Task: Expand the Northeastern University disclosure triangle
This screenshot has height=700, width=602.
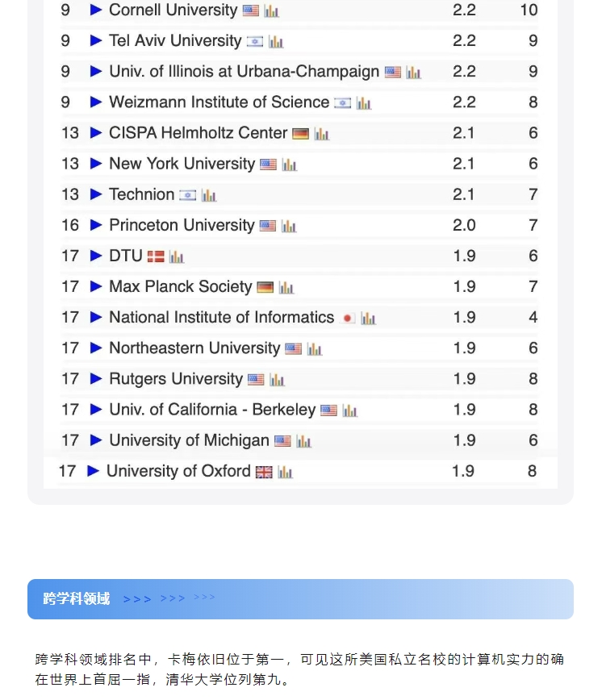Action: click(x=96, y=348)
